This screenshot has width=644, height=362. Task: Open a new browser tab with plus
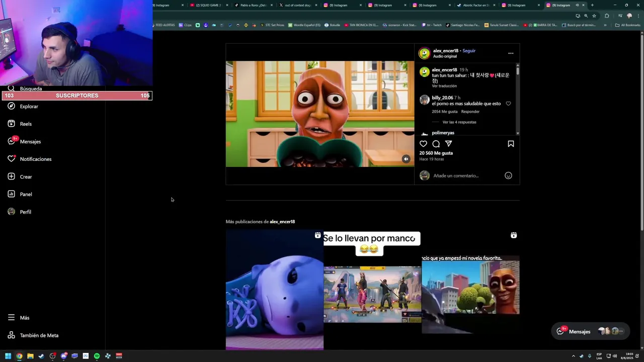click(592, 5)
